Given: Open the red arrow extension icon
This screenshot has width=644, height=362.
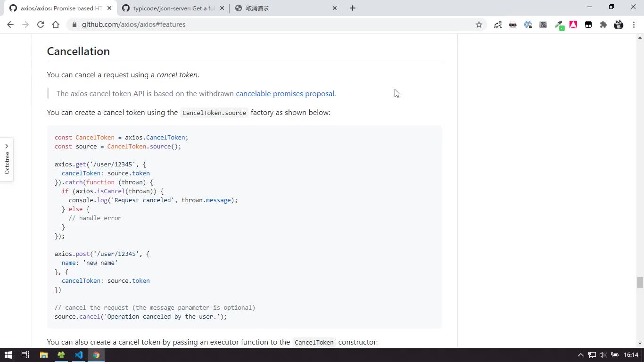Looking at the screenshot, I should (573, 25).
